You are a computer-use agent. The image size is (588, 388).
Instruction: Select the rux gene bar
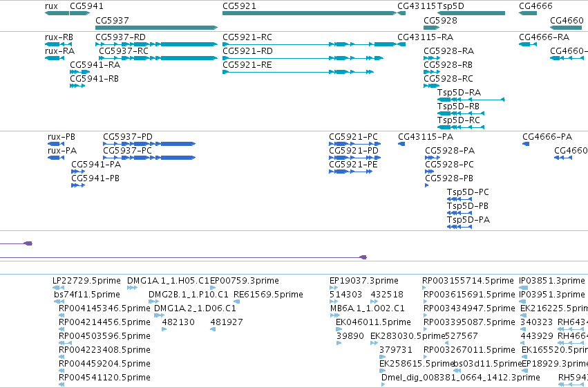pos(57,13)
